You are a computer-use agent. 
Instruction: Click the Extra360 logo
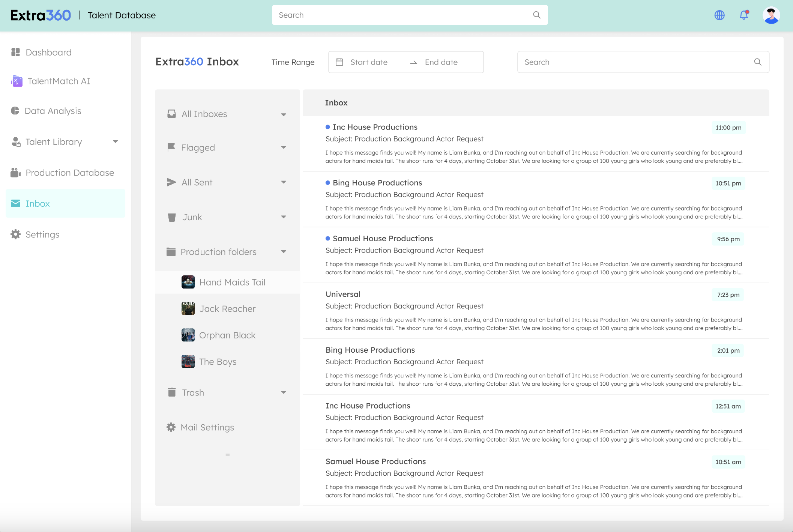pyautogui.click(x=41, y=15)
